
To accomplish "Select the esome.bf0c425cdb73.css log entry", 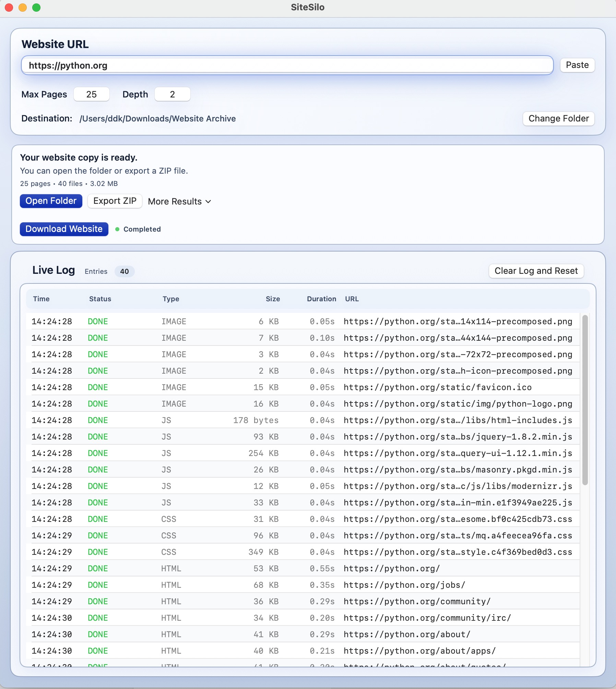I will [303, 519].
